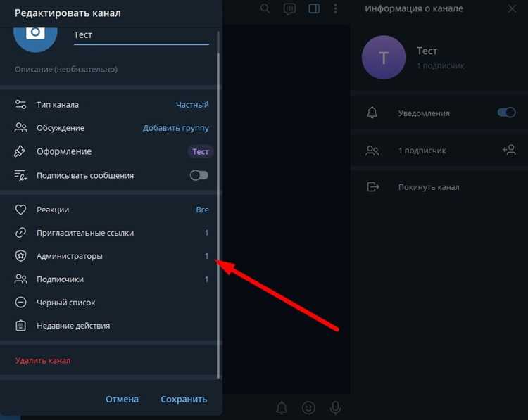The width and height of the screenshot is (528, 420).
Task: Click the purple 'T' channel avatar
Action: [384, 57]
